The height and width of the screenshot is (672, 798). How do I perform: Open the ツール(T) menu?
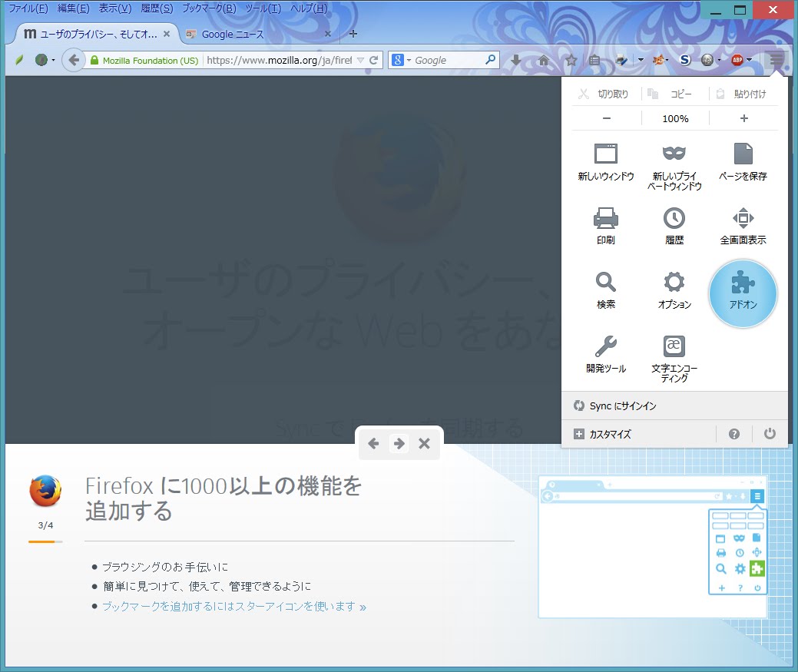pyautogui.click(x=263, y=8)
